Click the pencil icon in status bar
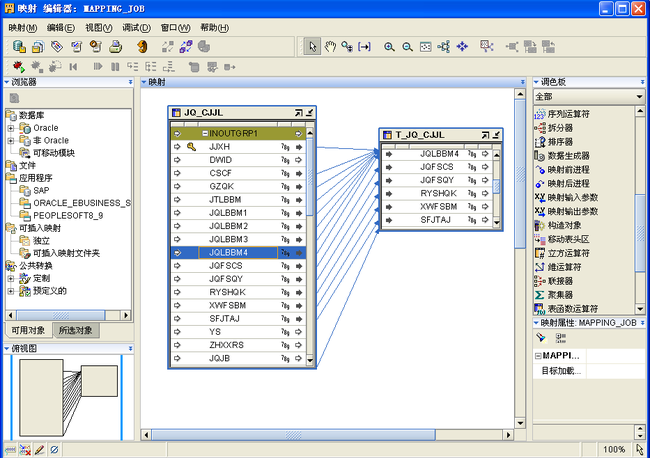 pos(39,449)
